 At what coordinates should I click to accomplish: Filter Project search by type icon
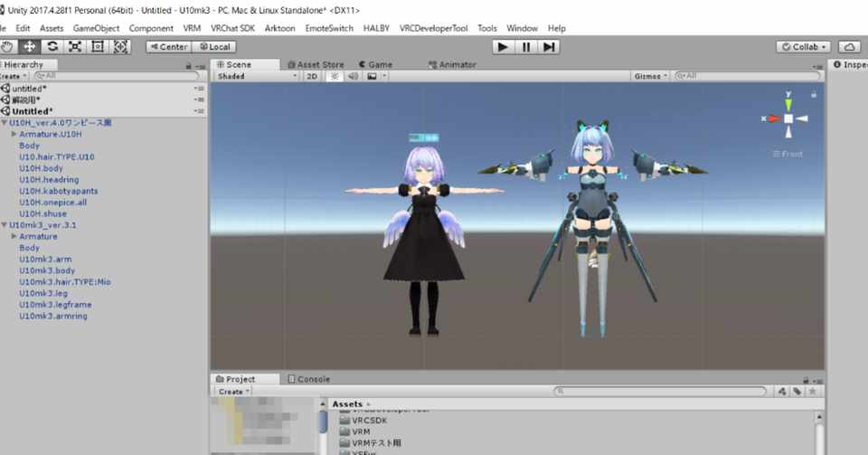tap(781, 392)
